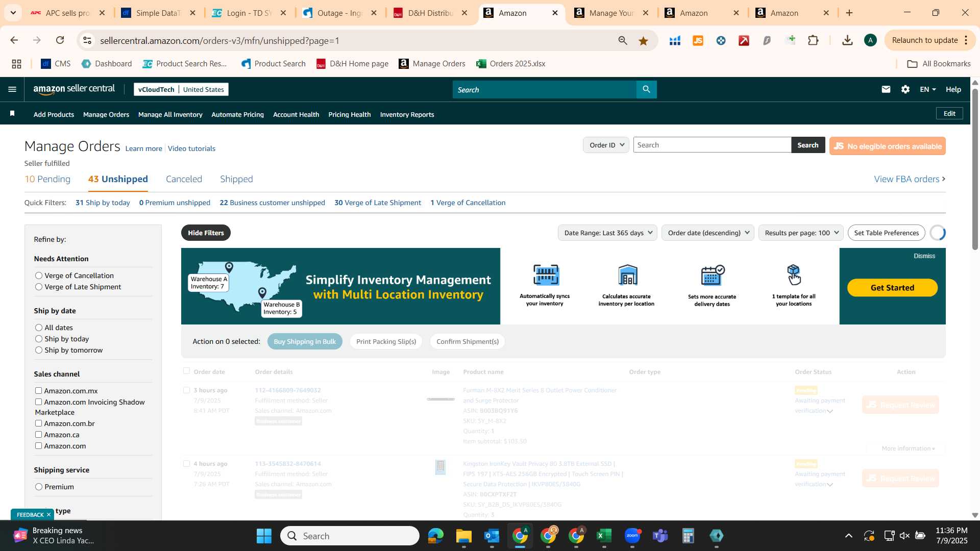Screen dimensions: 980x551
Task: Switch to the Pending orders tab
Action: pos(47,179)
